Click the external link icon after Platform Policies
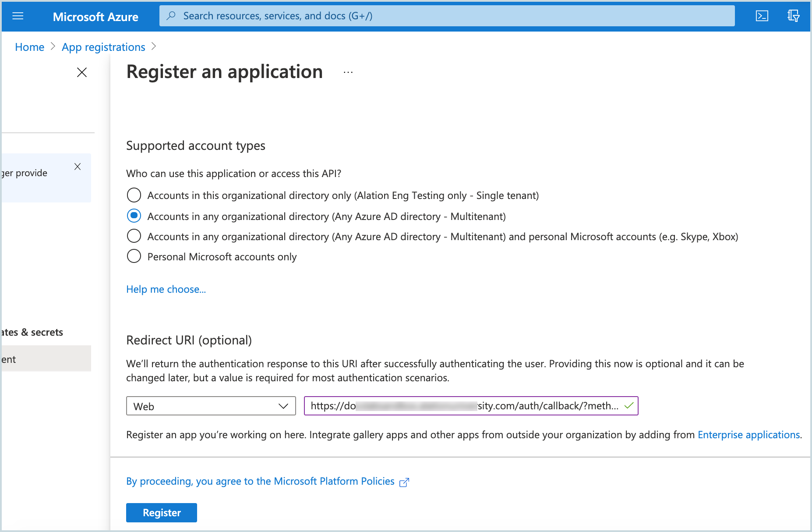Viewport: 812px width, 532px height. point(404,482)
